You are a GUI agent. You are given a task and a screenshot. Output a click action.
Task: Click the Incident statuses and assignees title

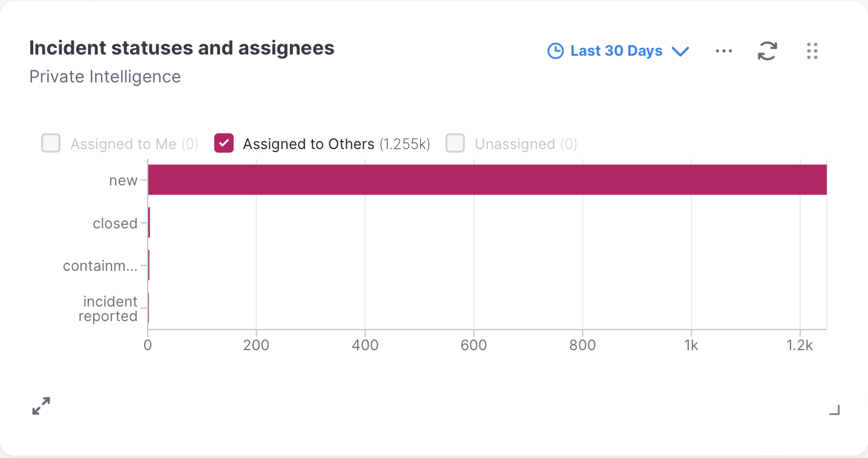click(x=182, y=48)
